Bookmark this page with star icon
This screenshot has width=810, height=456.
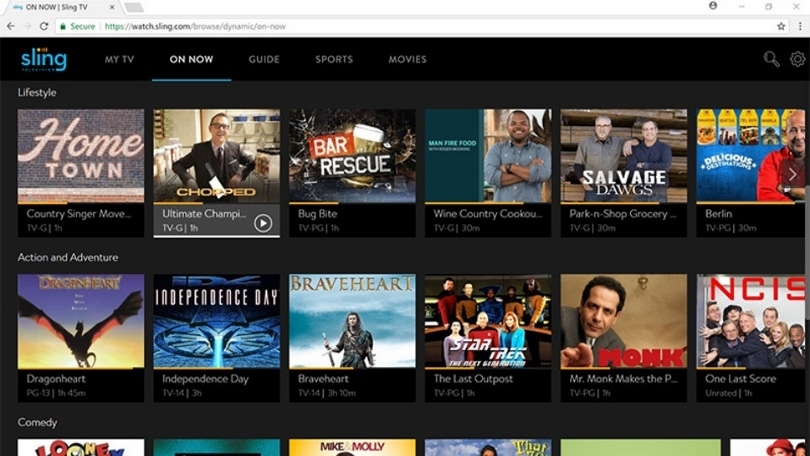tap(781, 26)
